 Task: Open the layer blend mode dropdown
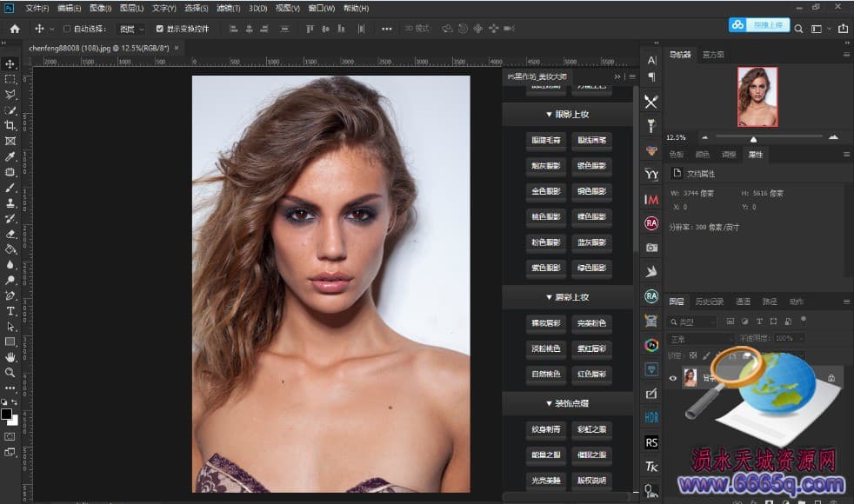[701, 339]
